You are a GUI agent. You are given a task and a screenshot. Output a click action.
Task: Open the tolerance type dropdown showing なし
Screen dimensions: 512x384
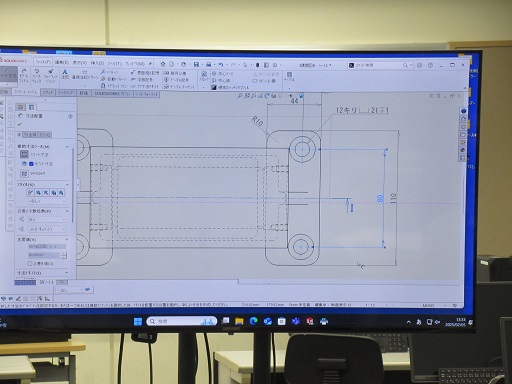pyautogui.click(x=47, y=219)
